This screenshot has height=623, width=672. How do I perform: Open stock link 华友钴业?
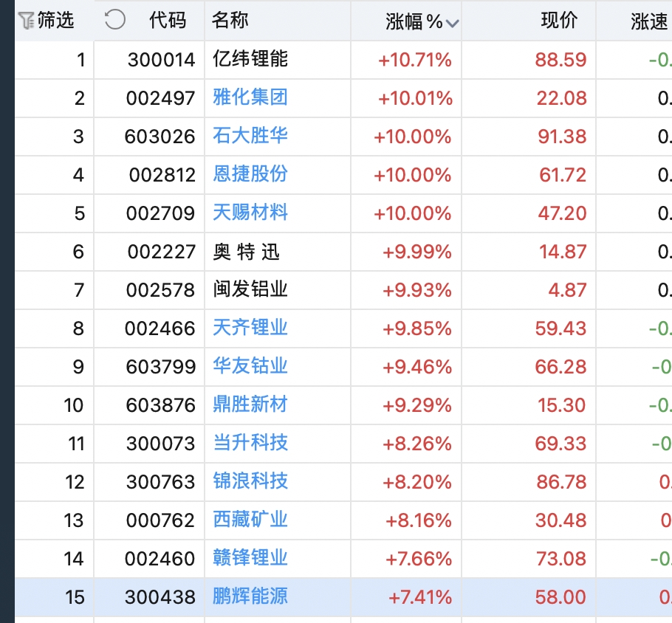(x=250, y=366)
